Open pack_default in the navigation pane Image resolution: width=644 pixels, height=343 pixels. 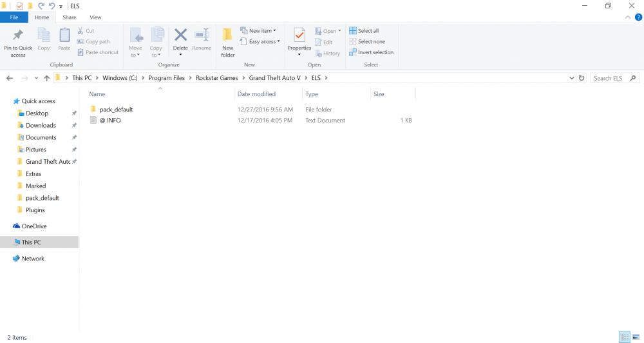click(43, 198)
